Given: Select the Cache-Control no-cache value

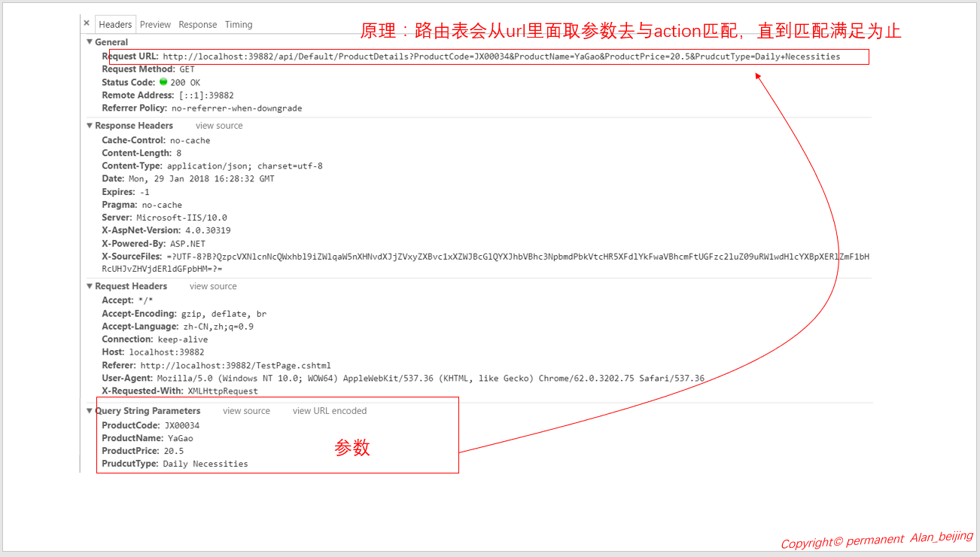Looking at the screenshot, I should click(x=190, y=141).
